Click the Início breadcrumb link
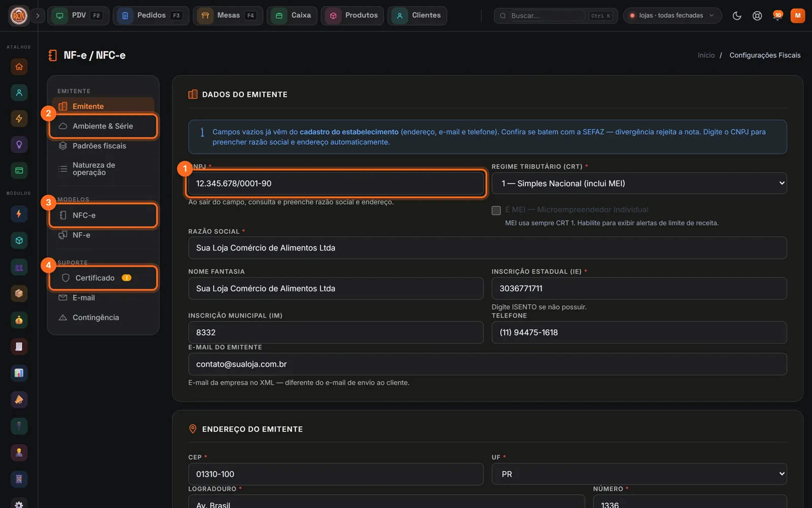The height and width of the screenshot is (508, 812). pos(706,55)
